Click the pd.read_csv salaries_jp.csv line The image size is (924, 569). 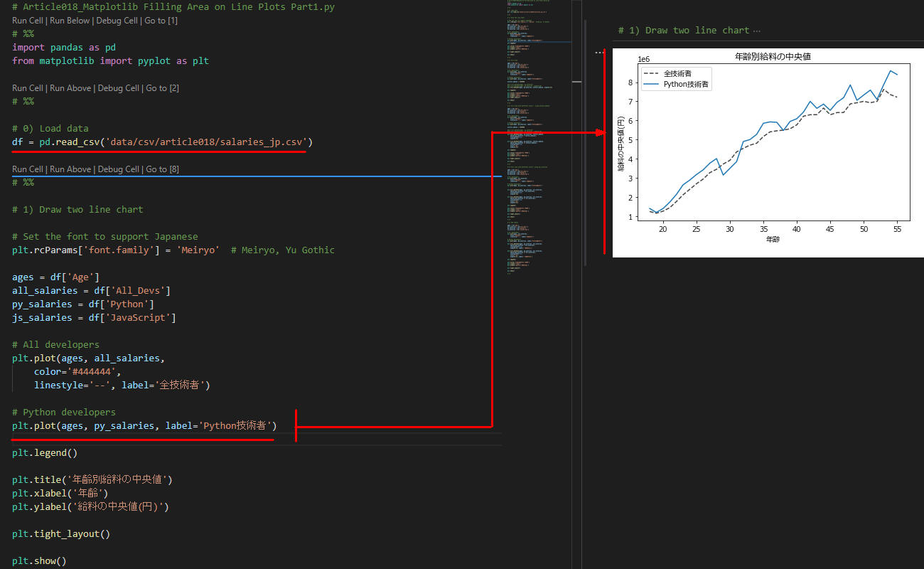[162, 142]
